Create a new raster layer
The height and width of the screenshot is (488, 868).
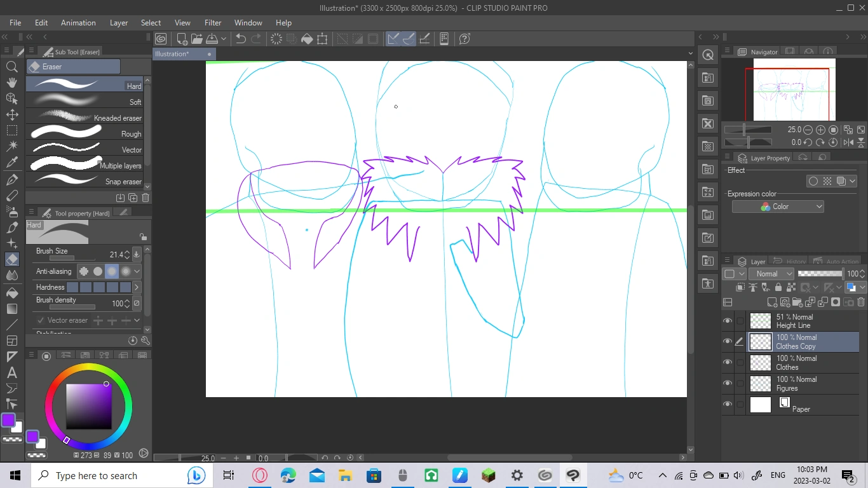[772, 302]
